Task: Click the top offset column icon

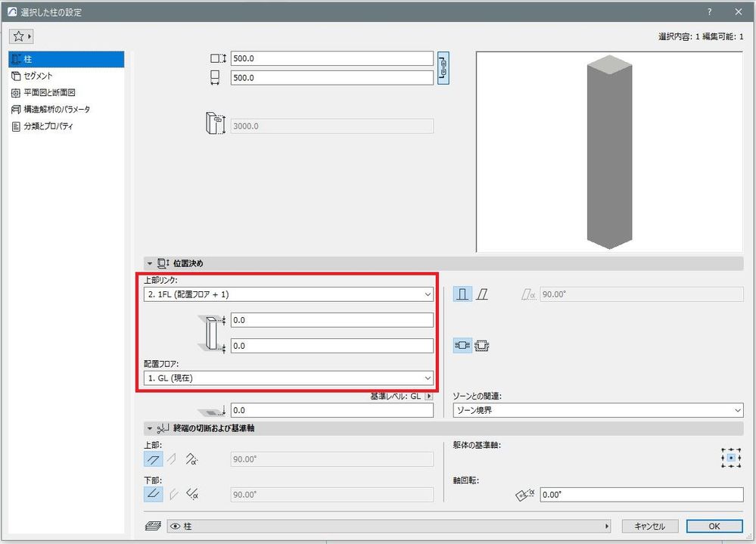Action: tap(212, 332)
